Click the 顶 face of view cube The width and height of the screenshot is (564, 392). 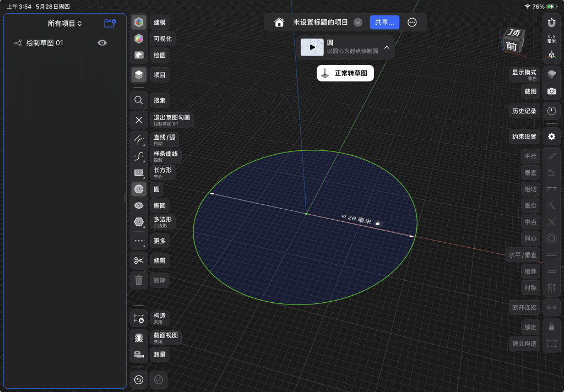[514, 33]
